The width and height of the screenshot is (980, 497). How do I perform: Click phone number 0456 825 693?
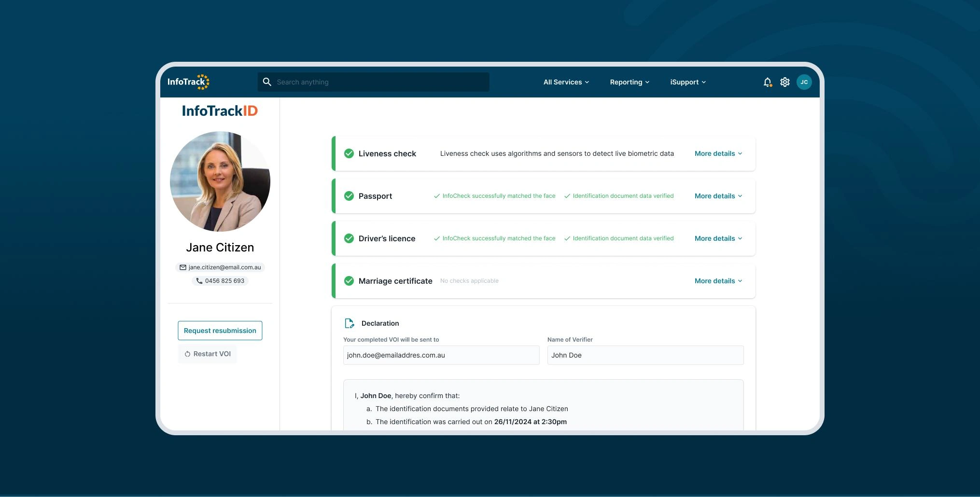click(x=224, y=281)
